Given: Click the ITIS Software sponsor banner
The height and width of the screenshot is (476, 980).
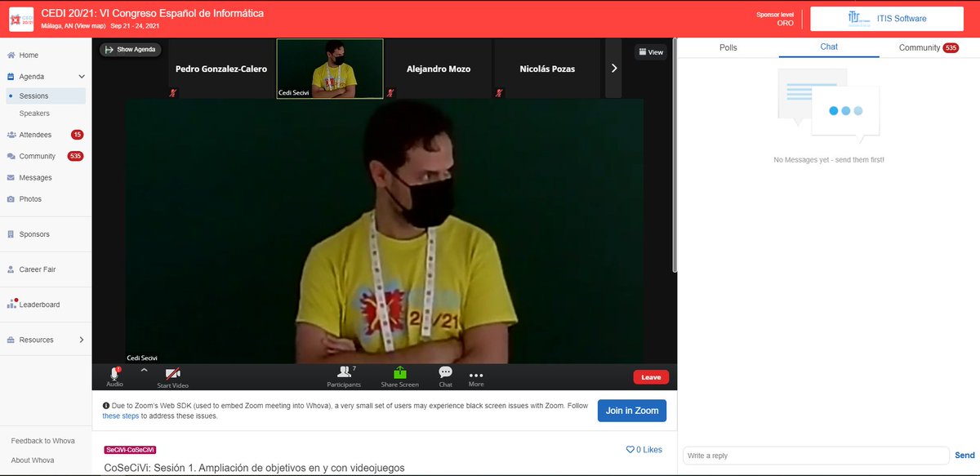Looking at the screenshot, I should click(887, 18).
